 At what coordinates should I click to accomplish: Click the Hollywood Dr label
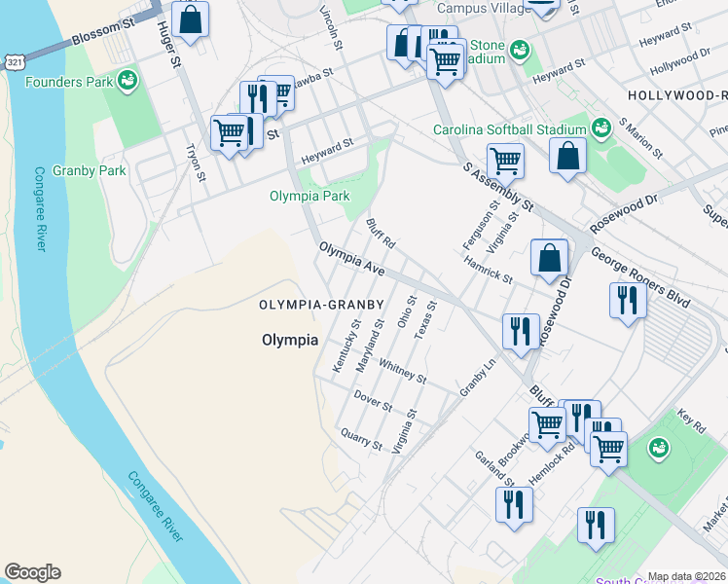(x=680, y=61)
